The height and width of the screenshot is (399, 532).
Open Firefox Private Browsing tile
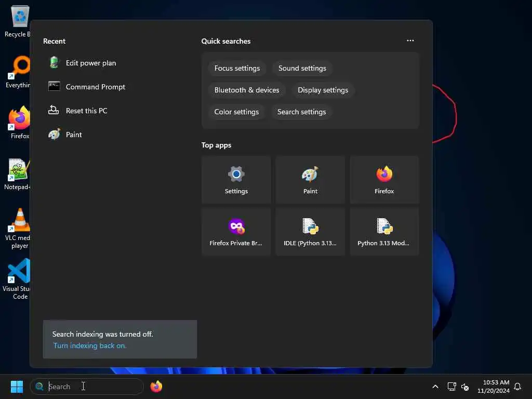pos(236,232)
